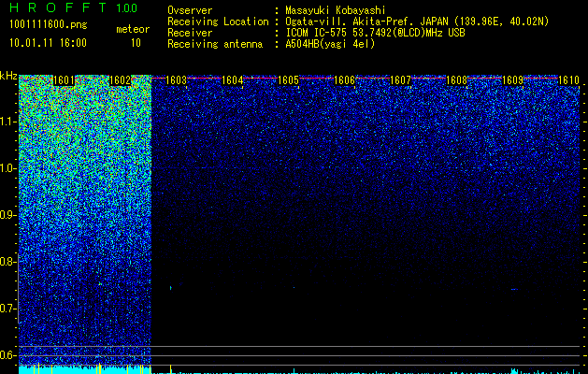The width and height of the screenshot is (588, 374).
Task: Click the meteor echo just after 1603
Action: pos(171,288)
